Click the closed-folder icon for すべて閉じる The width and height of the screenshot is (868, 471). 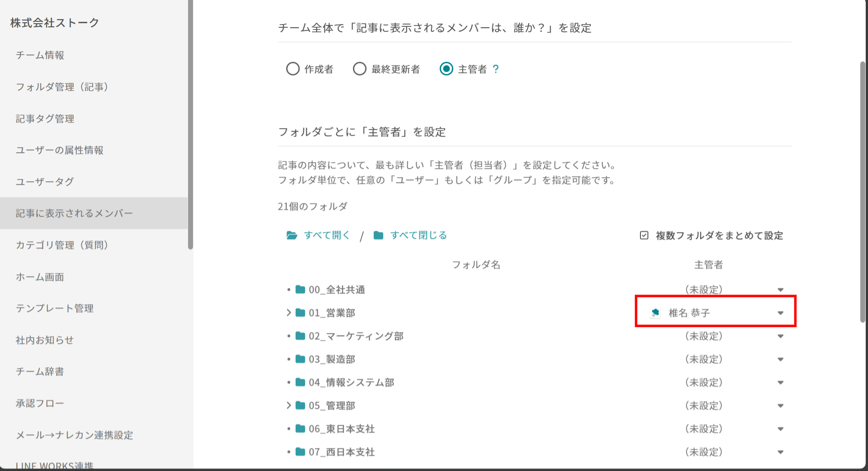(378, 235)
